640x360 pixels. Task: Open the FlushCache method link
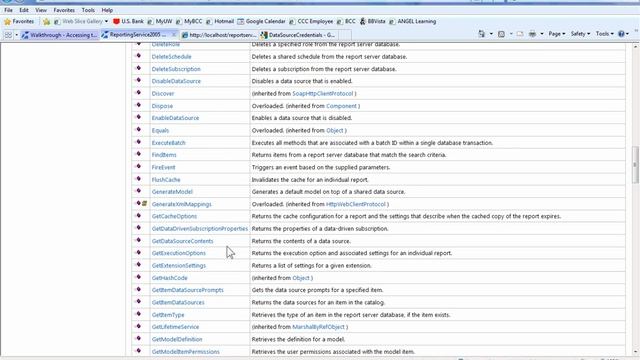[x=166, y=180]
